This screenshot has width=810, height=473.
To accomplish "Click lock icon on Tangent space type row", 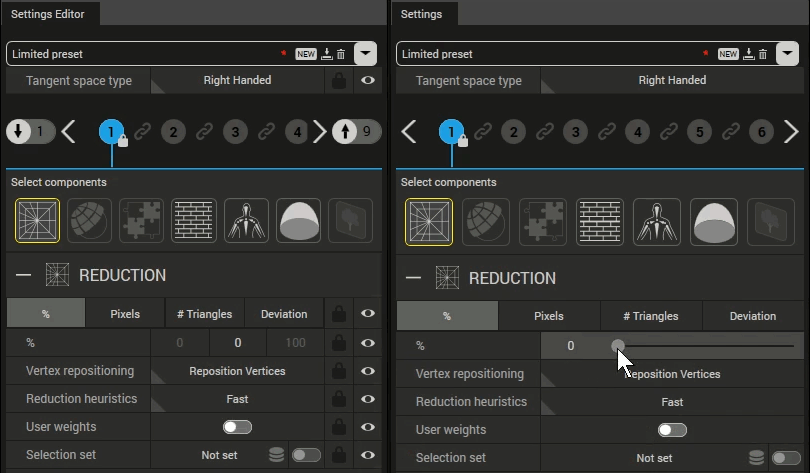I will (x=340, y=81).
